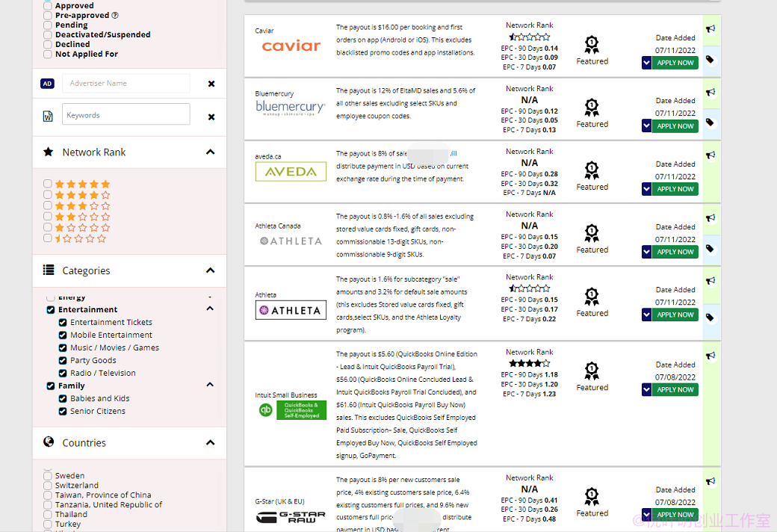Click Featured ribbon icon for aveda.ca
Screen dimensions: 777x532
[x=592, y=170]
